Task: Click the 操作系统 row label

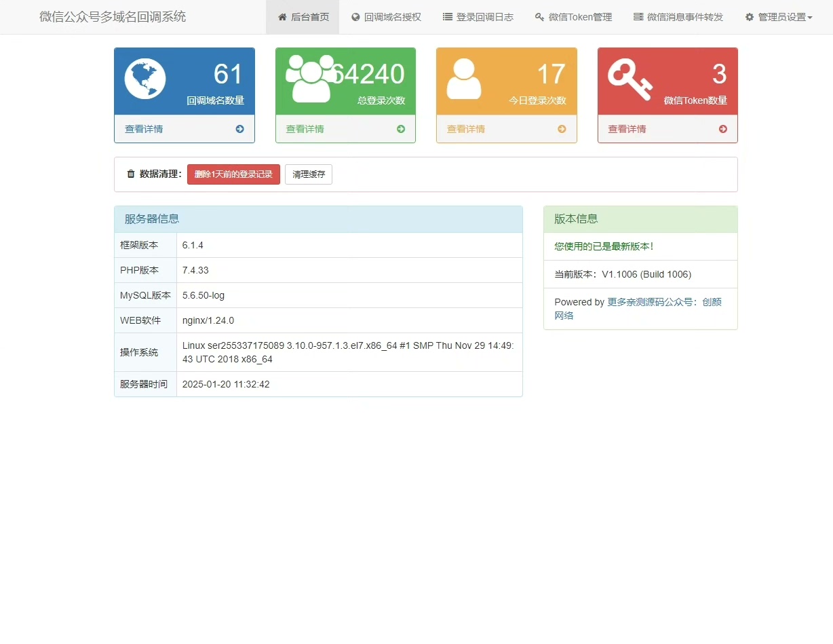Action: point(139,352)
